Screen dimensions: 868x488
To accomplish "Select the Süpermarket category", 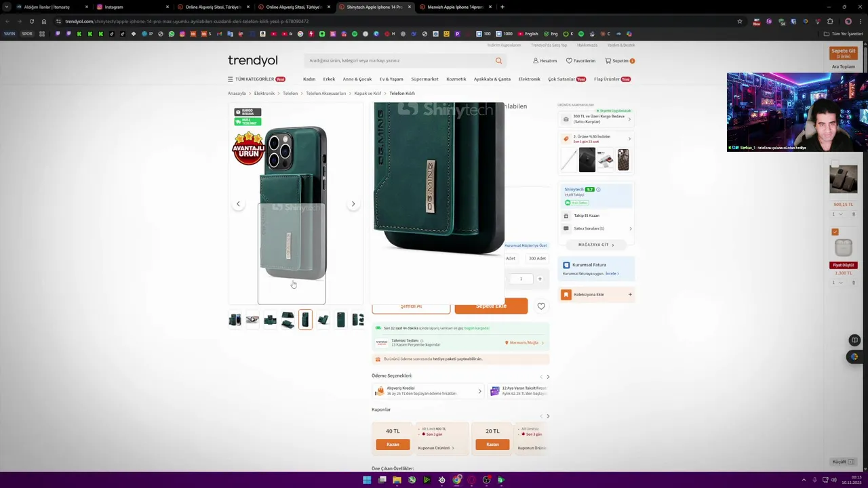I will pos(425,79).
